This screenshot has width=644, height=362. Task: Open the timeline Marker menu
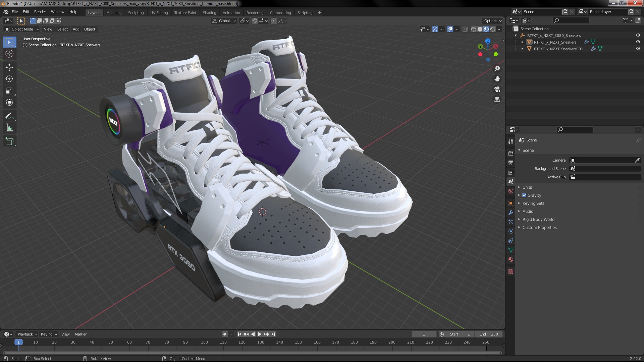[80, 334]
